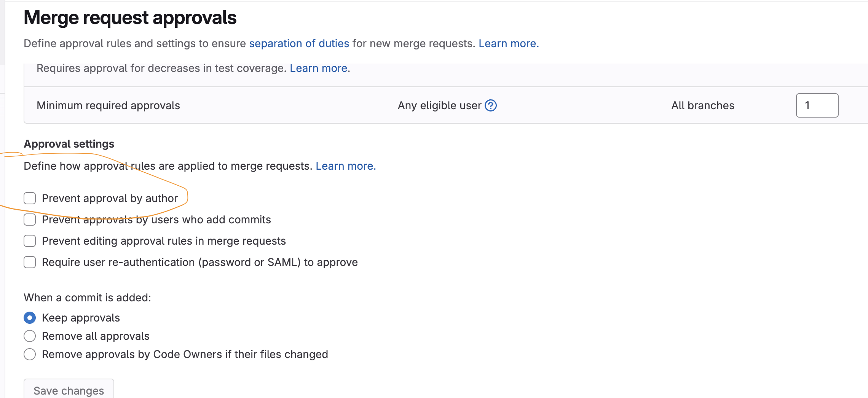The image size is (868, 398).
Task: Open Learn more link under Approval settings
Action: pyautogui.click(x=346, y=166)
